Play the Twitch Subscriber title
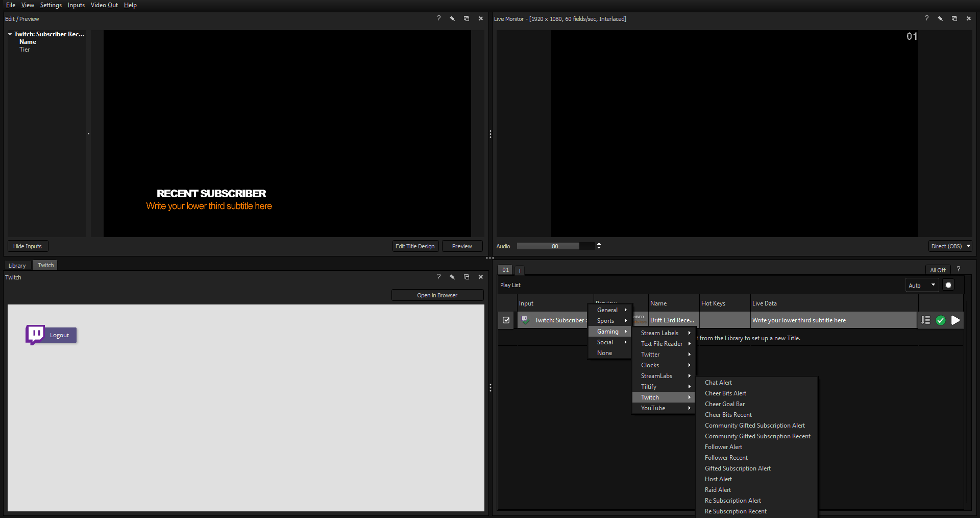Viewport: 980px width, 518px height. coord(955,320)
